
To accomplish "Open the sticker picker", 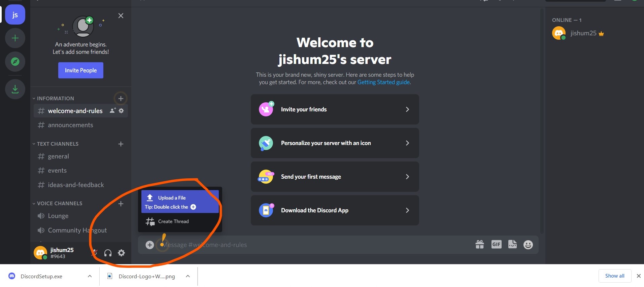I will coord(512,244).
